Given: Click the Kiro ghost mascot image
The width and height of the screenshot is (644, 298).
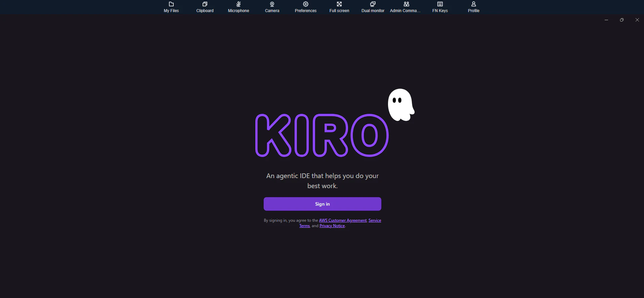Looking at the screenshot, I should click(401, 105).
